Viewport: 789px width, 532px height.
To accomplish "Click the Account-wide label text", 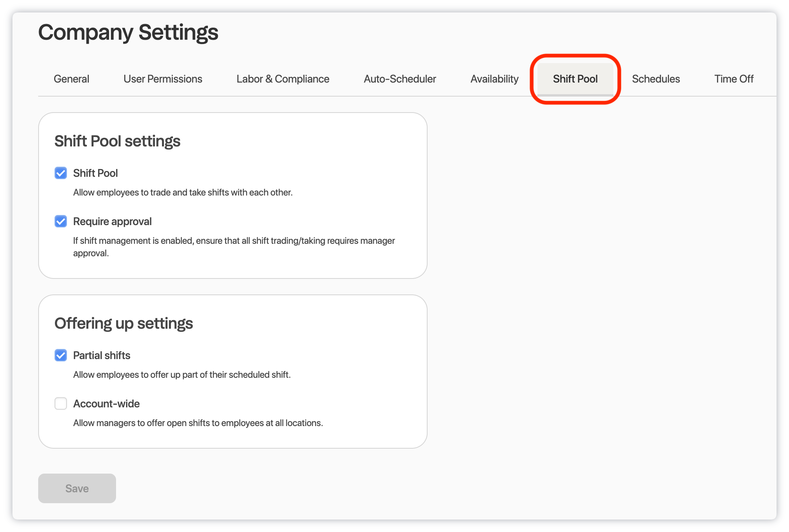I will tap(106, 404).
